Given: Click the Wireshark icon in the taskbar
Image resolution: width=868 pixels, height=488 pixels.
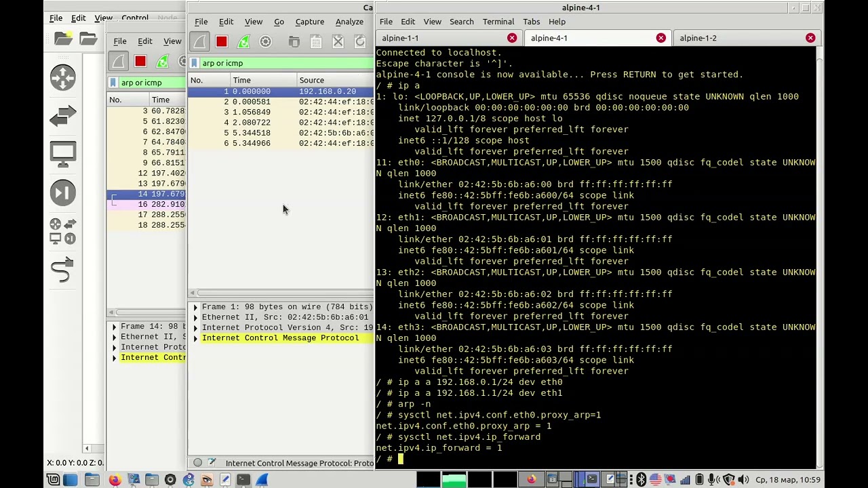Looking at the screenshot, I should click(262, 480).
